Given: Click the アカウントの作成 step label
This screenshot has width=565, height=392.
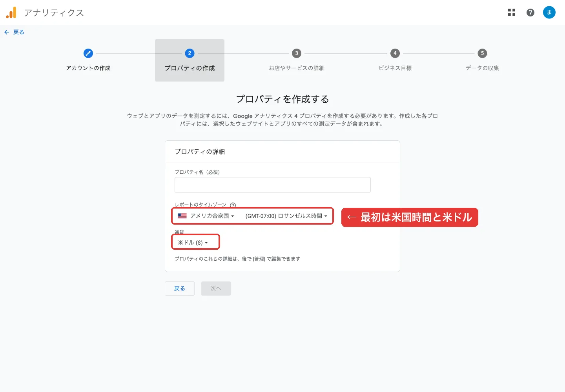Looking at the screenshot, I should click(x=88, y=68).
